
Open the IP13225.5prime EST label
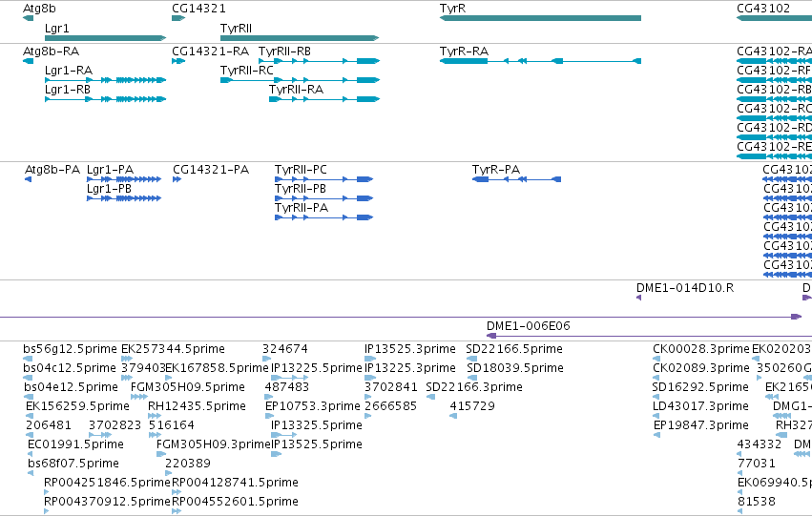click(317, 368)
